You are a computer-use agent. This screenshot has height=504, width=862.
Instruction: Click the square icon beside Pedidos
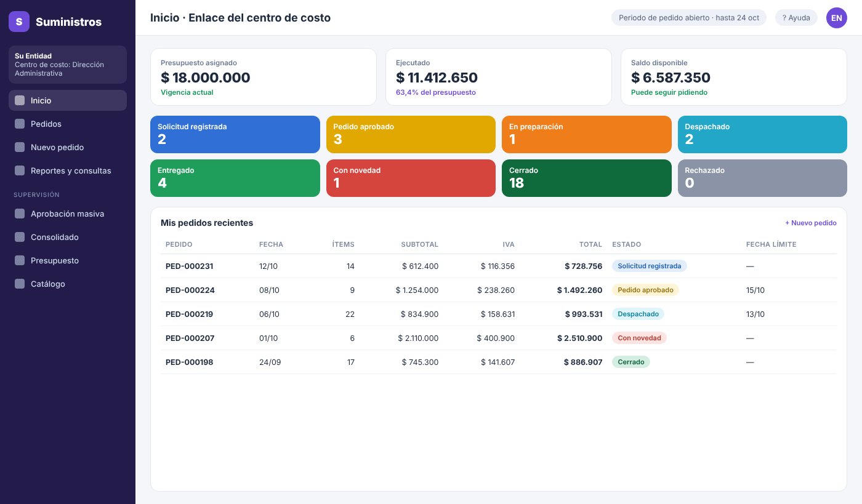pyautogui.click(x=20, y=124)
